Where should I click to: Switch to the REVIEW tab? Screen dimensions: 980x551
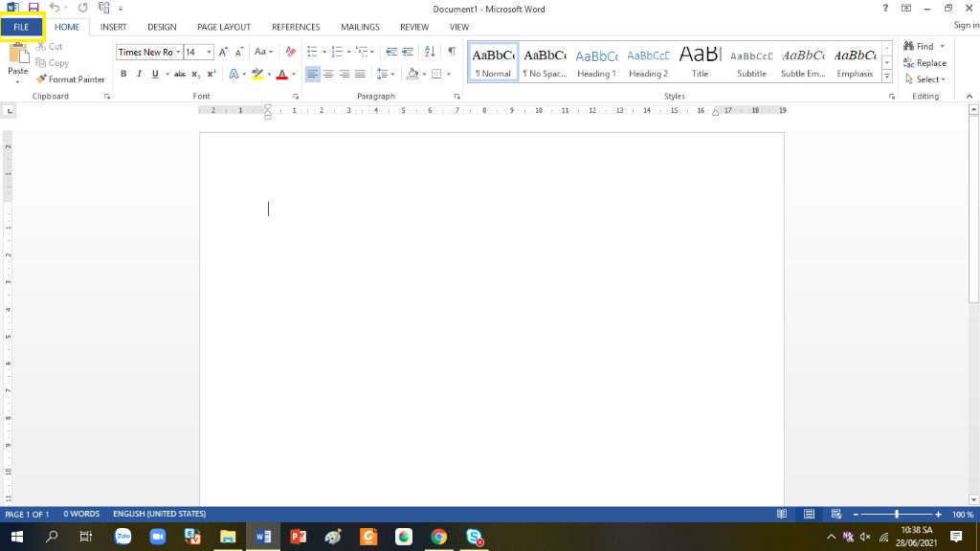pos(414,27)
